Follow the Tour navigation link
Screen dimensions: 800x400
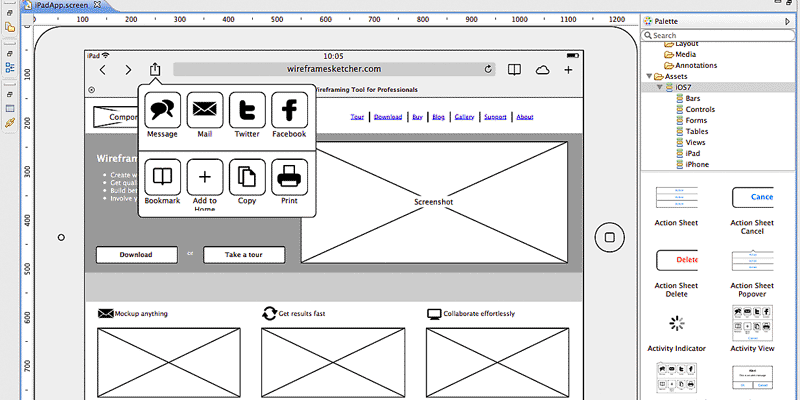tap(357, 117)
